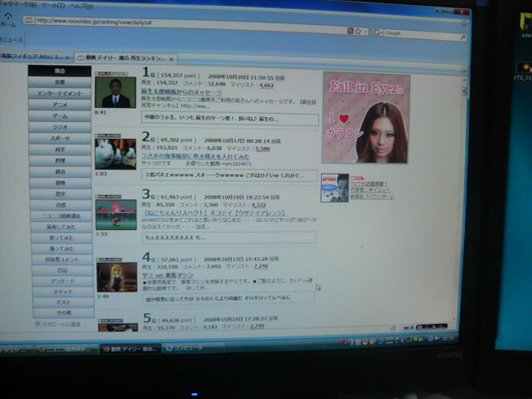This screenshot has height=399, width=532.
Task: Click rank 2 マイリスト count 5,580
Action: 263,149
